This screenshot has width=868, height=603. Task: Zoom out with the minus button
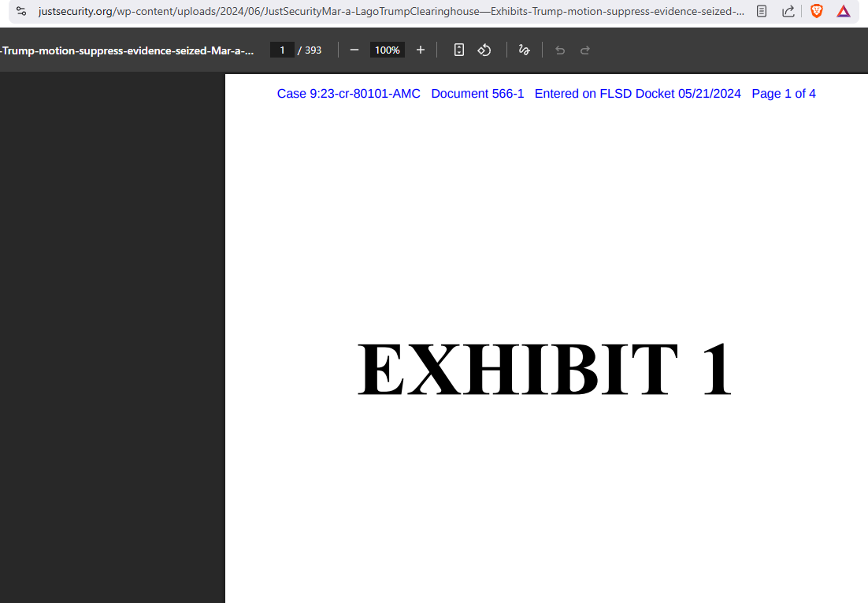pos(354,50)
